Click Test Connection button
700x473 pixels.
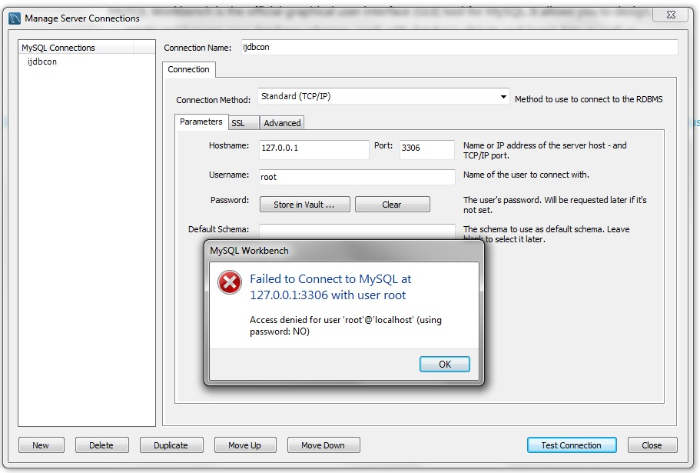(571, 445)
